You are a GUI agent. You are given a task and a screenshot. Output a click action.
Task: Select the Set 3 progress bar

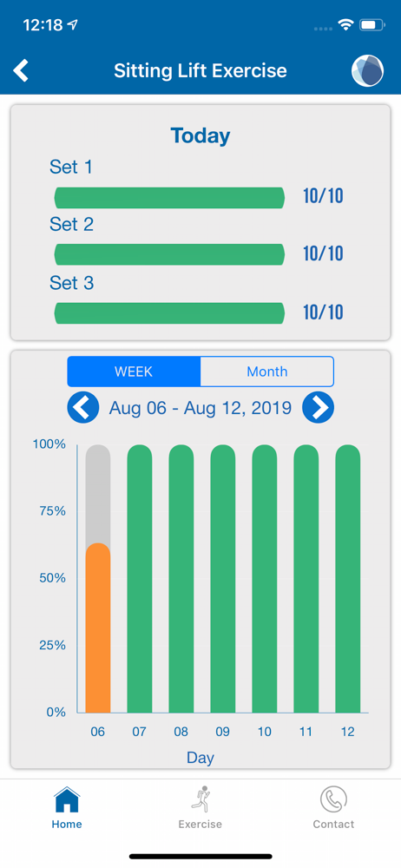[x=169, y=312]
